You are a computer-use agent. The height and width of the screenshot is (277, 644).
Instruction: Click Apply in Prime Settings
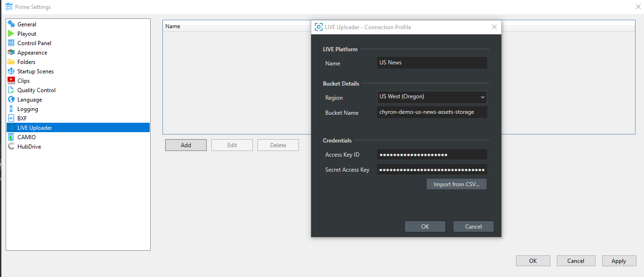click(618, 261)
